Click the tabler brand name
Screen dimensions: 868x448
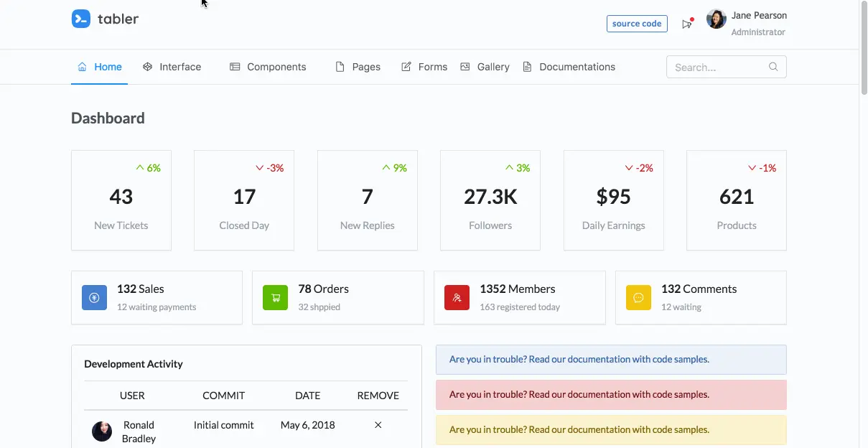(118, 19)
